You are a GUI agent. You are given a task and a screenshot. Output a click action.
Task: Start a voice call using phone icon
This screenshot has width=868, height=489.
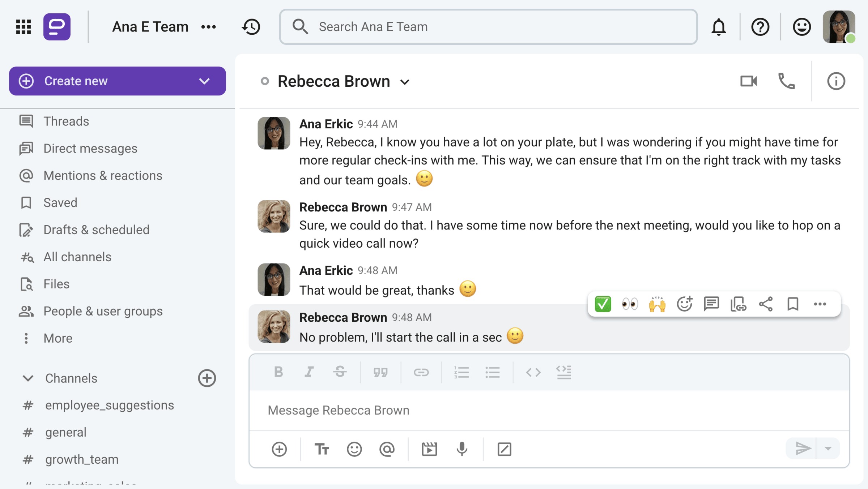pyautogui.click(x=787, y=81)
